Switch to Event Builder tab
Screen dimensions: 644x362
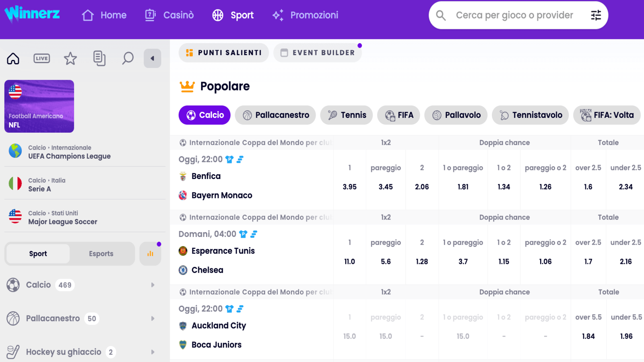coord(318,53)
